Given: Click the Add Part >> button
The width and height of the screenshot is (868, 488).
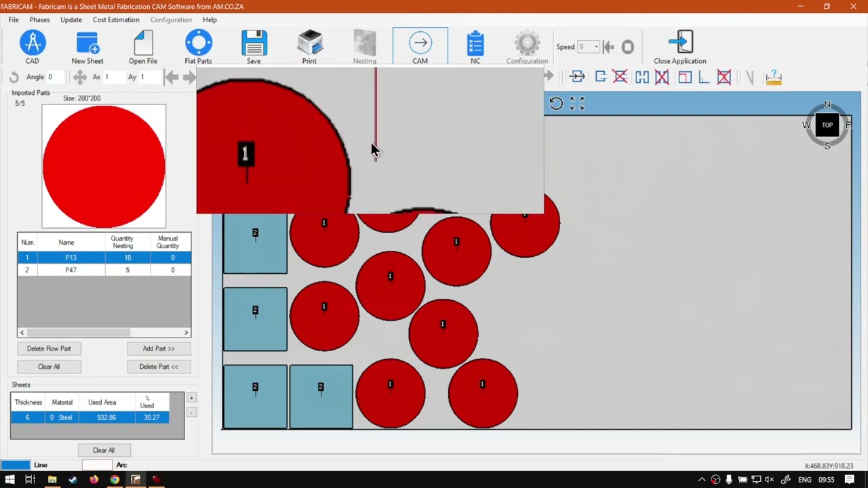Looking at the screenshot, I should [159, 348].
